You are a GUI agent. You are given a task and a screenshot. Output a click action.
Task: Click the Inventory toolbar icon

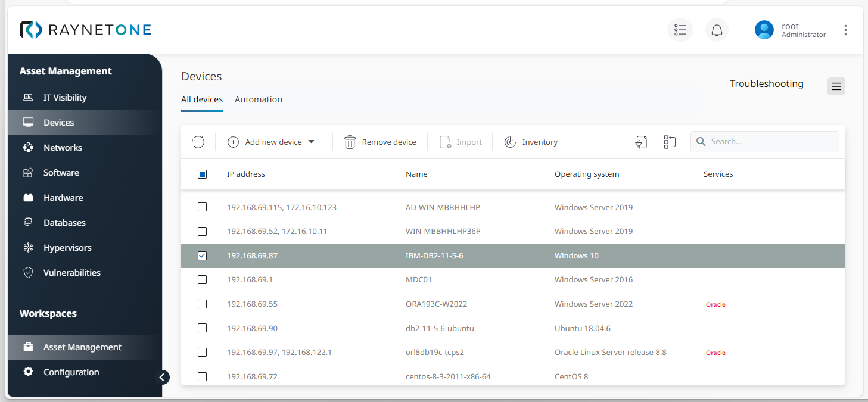click(x=510, y=142)
